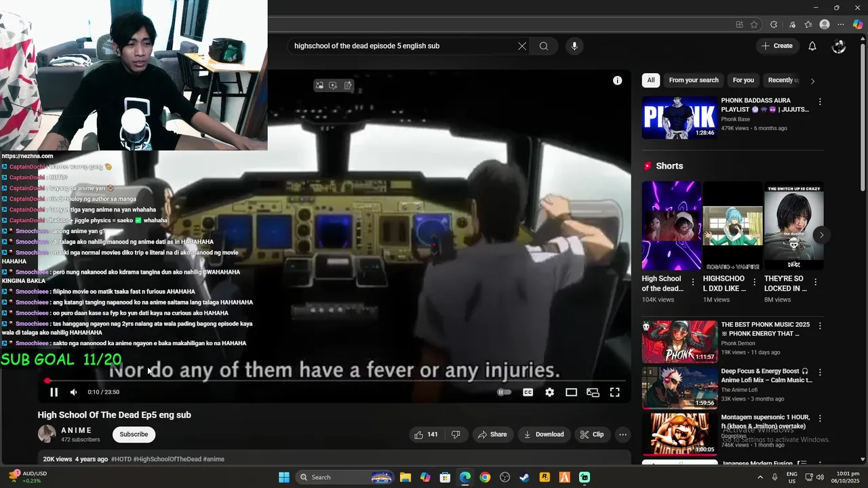Image resolution: width=868 pixels, height=488 pixels.
Task: Open options for Montagem supersonic video
Action: point(820,418)
